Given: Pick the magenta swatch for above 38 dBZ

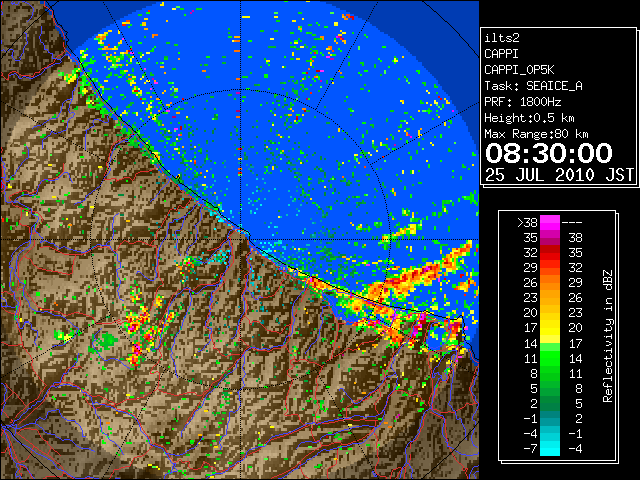Looking at the screenshot, I should click(550, 223).
